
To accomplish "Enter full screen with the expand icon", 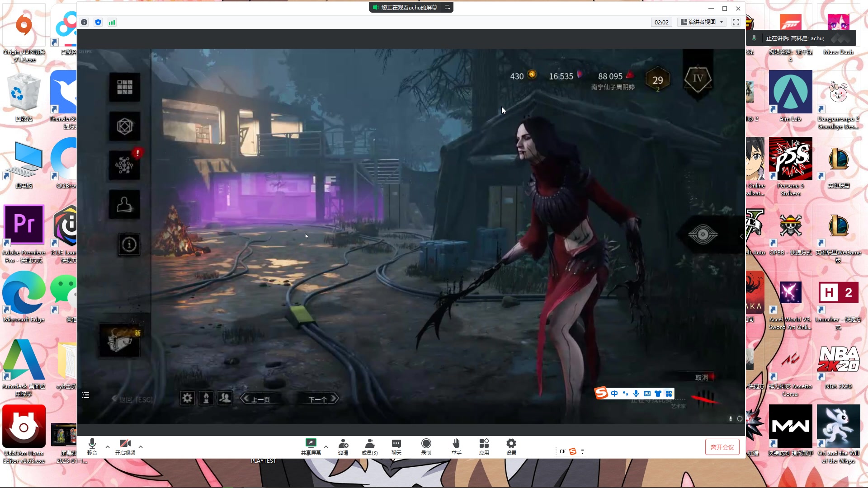I will click(736, 22).
